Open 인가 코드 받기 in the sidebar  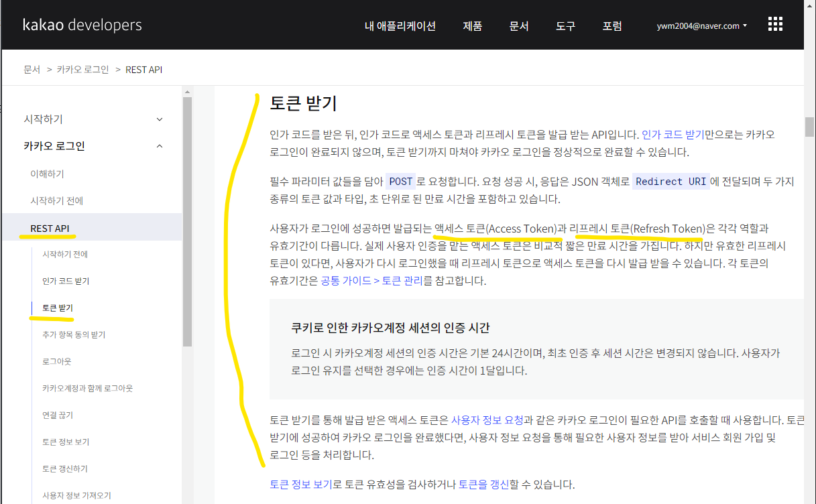pyautogui.click(x=66, y=281)
